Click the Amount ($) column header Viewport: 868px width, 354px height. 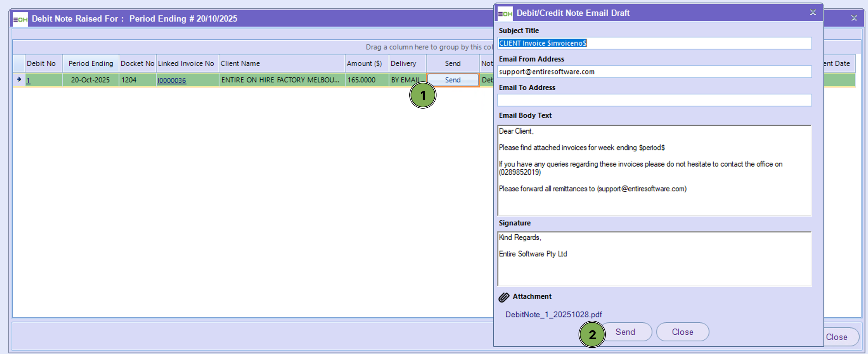click(x=364, y=64)
